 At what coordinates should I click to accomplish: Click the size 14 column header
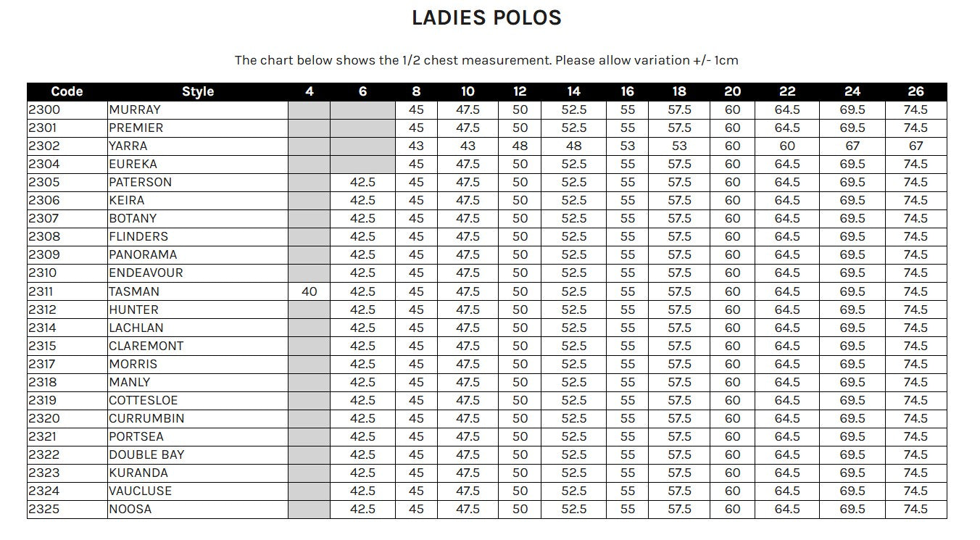pyautogui.click(x=573, y=91)
